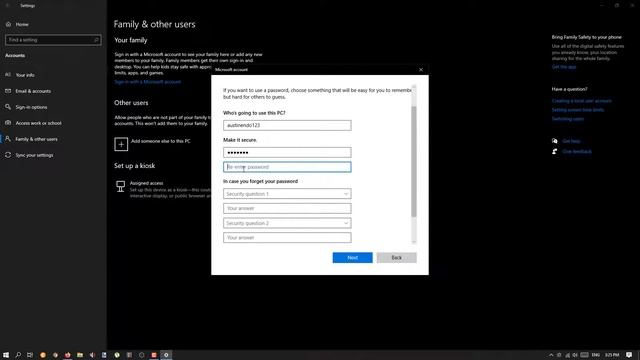
Task: Open Sign-in options section
Action: click(x=31, y=107)
